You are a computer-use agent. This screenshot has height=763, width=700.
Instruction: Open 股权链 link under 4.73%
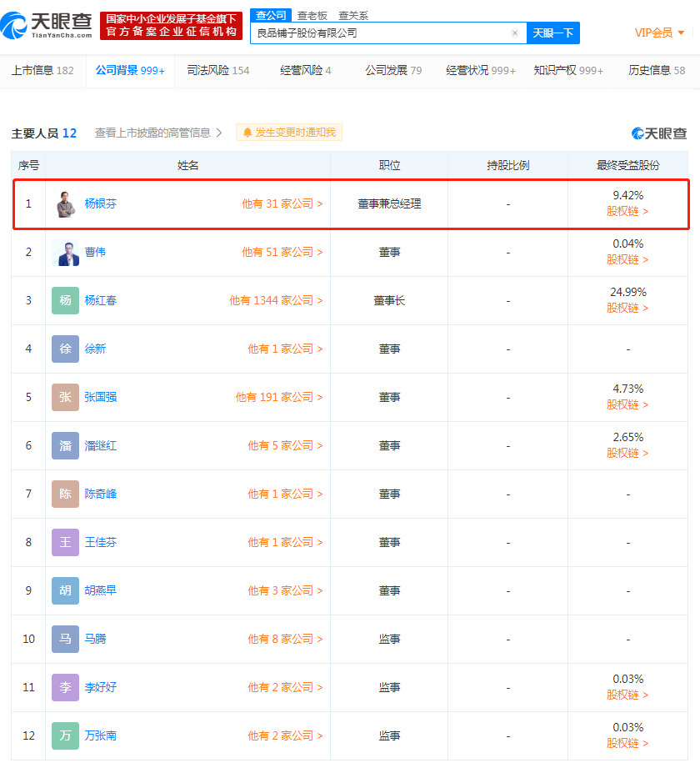coord(627,405)
